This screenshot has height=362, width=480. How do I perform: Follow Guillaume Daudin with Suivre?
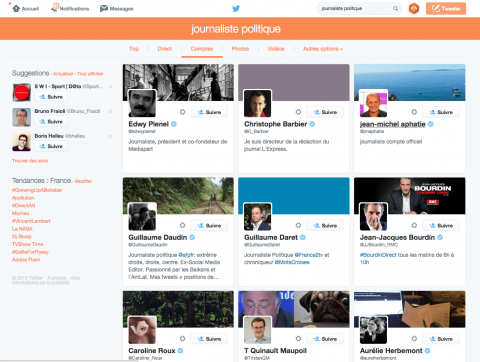(x=209, y=225)
